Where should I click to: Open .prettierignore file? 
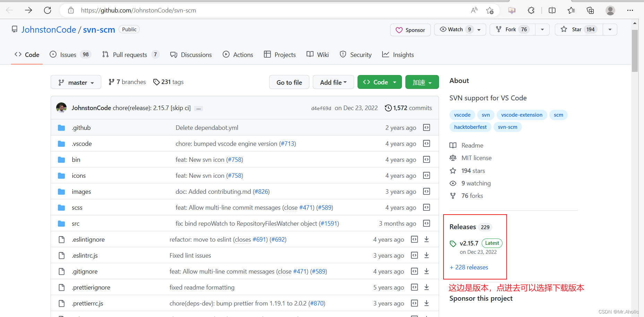click(91, 287)
